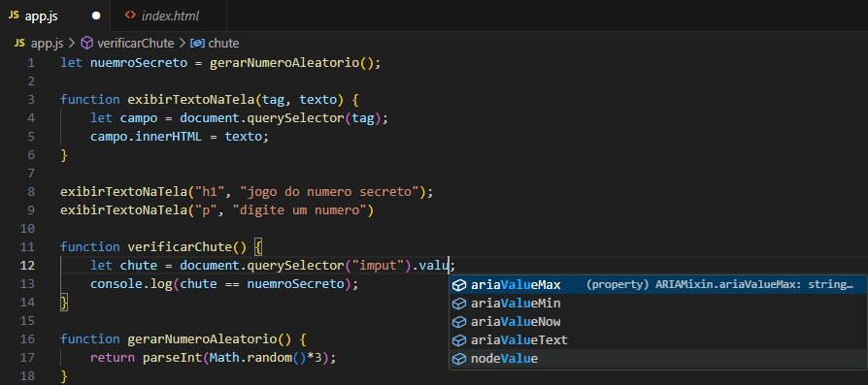Click line number 12 in the gutter
The height and width of the screenshot is (385, 868).
[28, 266]
